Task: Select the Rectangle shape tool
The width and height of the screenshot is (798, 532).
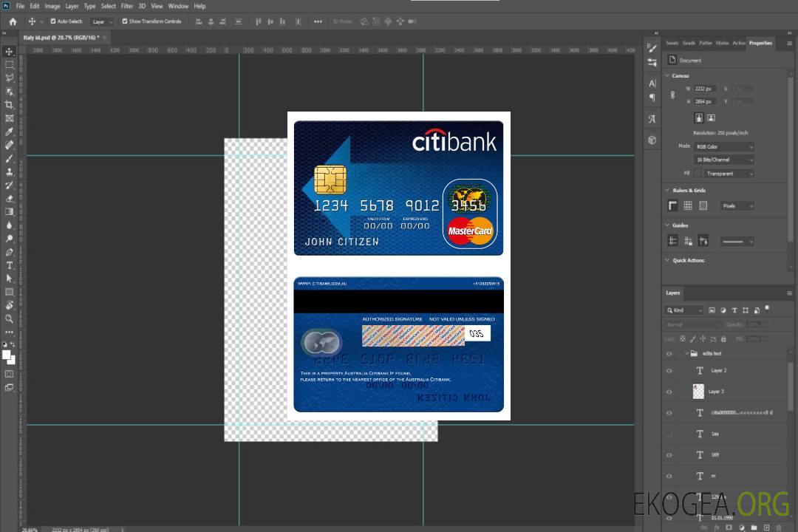Action: coord(9,292)
